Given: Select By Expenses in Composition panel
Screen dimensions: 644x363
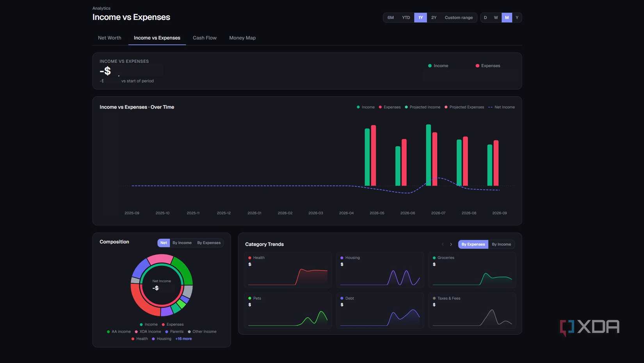Looking at the screenshot, I should (209, 243).
